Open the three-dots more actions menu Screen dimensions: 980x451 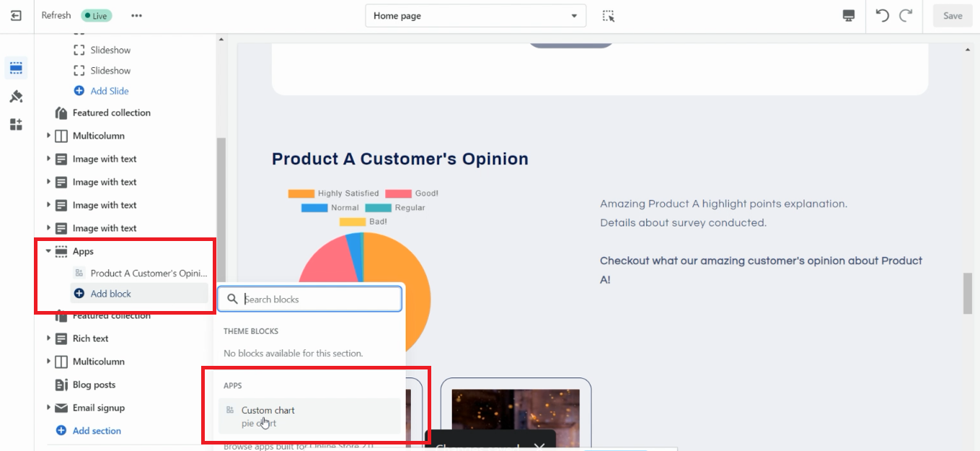point(136,16)
